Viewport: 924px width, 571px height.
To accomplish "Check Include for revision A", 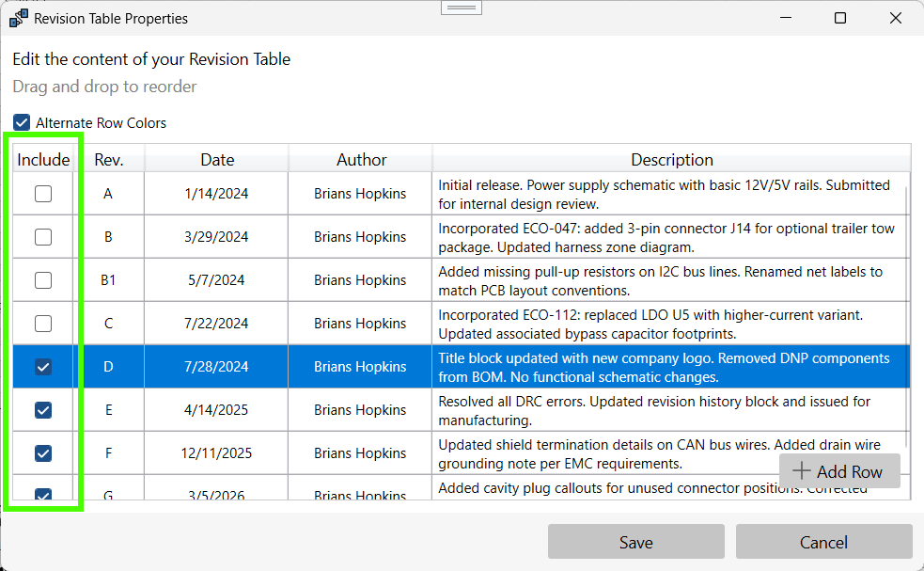I will [x=43, y=194].
